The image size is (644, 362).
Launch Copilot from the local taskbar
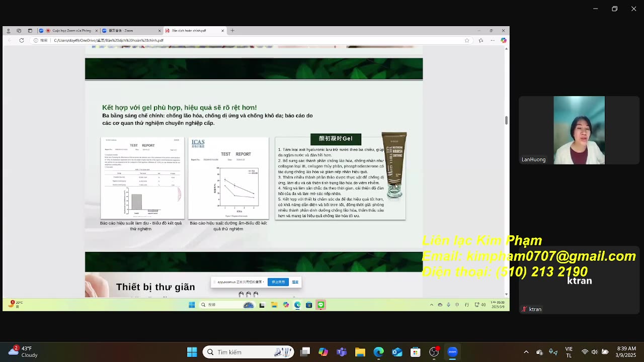click(323, 352)
